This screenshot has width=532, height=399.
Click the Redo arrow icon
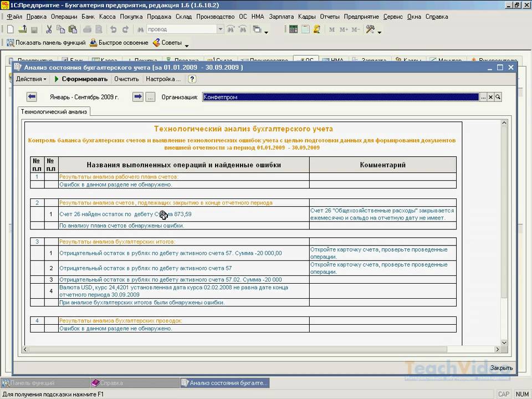pos(125,29)
